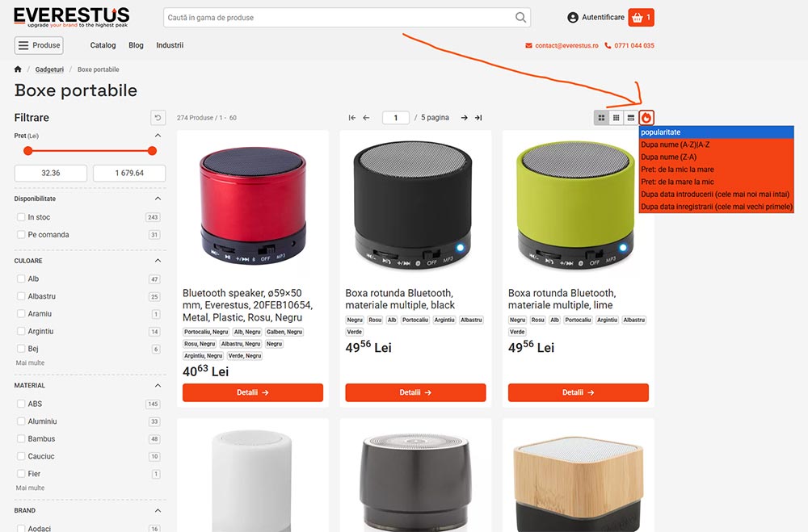Image resolution: width=808 pixels, height=532 pixels.
Task: Switch to large grid view
Action: [601, 118]
